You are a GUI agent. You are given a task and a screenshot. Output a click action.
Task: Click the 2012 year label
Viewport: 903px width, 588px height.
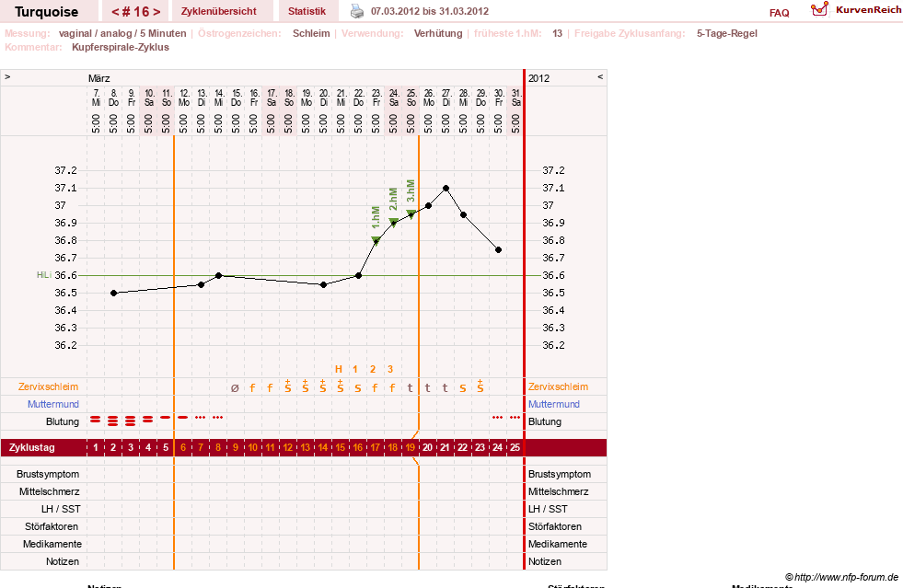click(539, 78)
